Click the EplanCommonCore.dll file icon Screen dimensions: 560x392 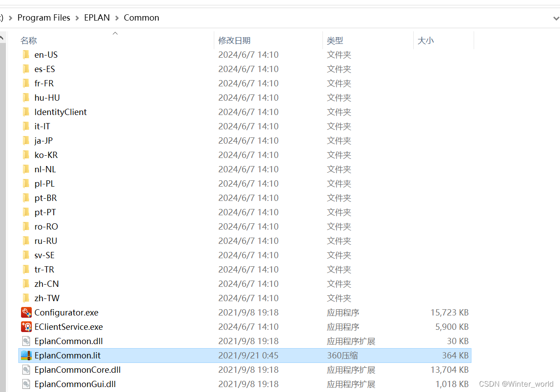point(26,370)
